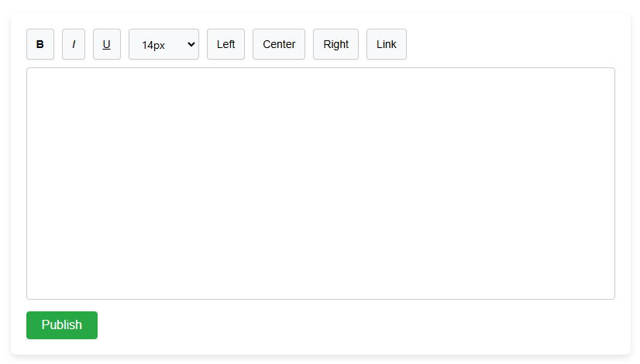640x364 pixels.
Task: Select right text alignment
Action: click(x=335, y=44)
